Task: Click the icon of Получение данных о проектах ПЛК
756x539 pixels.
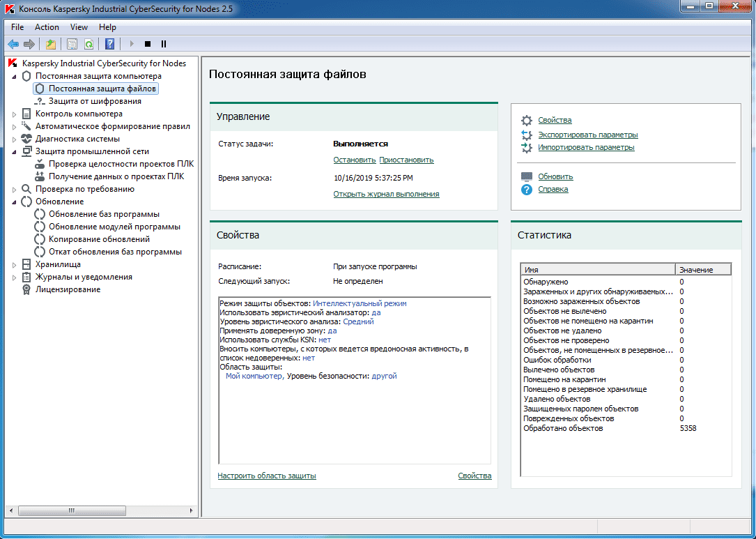Action: (40, 176)
